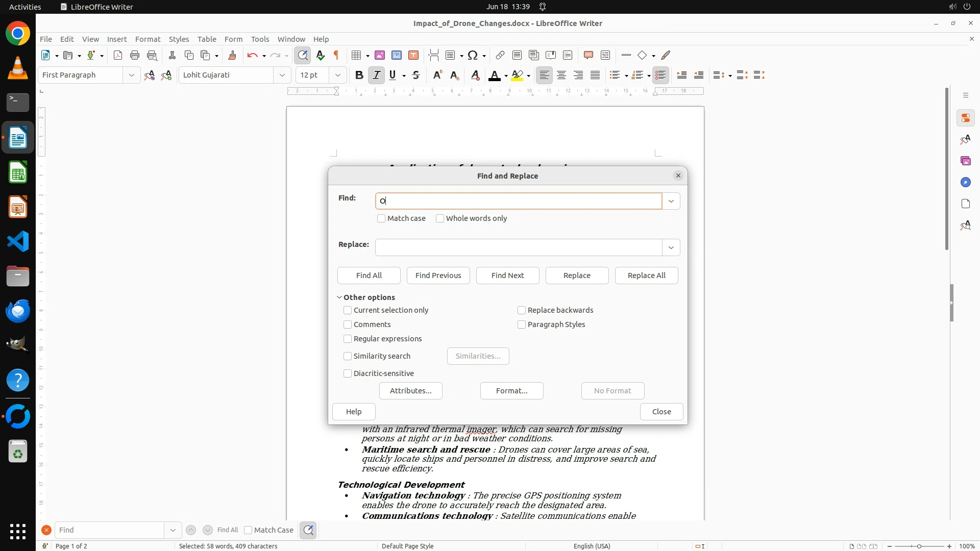Viewport: 980px width, 551px height.
Task: Click the Bold formatting icon
Action: pos(359,76)
